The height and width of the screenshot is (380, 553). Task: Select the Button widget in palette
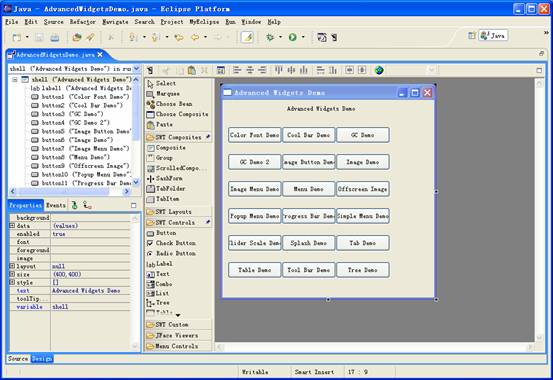pyautogui.click(x=162, y=233)
